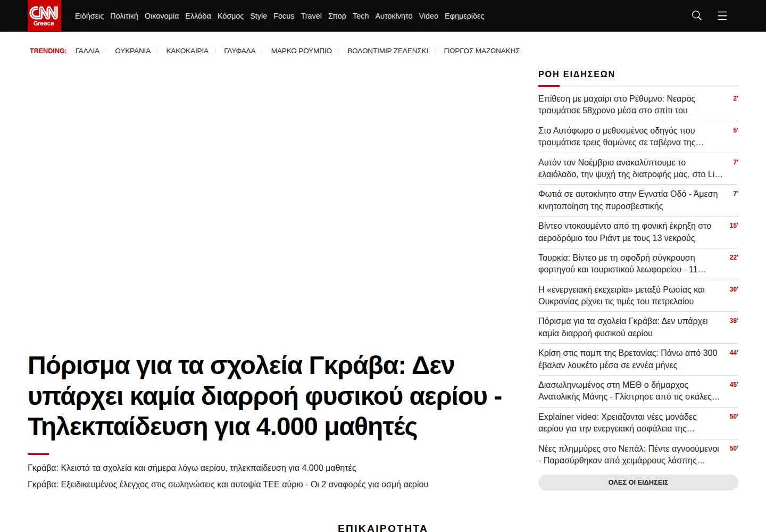This screenshot has height=532, width=766.
Task: Open the hamburger menu icon
Action: pos(722,16)
